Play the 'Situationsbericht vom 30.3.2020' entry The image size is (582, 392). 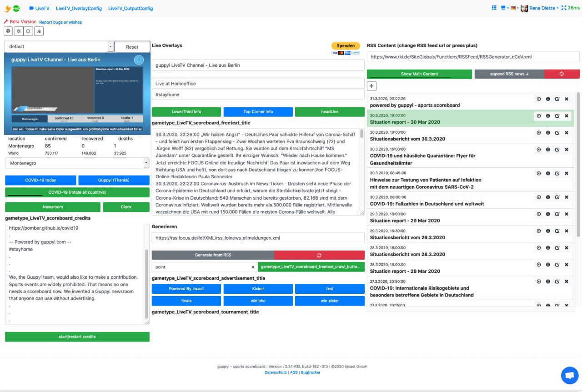point(539,132)
